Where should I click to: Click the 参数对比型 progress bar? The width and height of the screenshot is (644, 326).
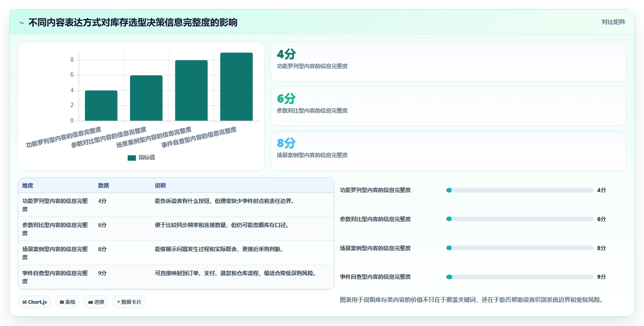(x=520, y=219)
